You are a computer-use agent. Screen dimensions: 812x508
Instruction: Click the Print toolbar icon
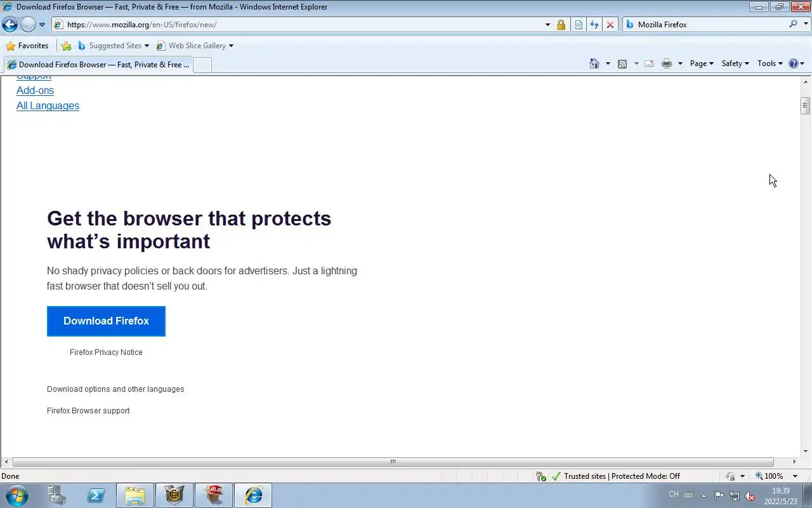[x=667, y=63]
